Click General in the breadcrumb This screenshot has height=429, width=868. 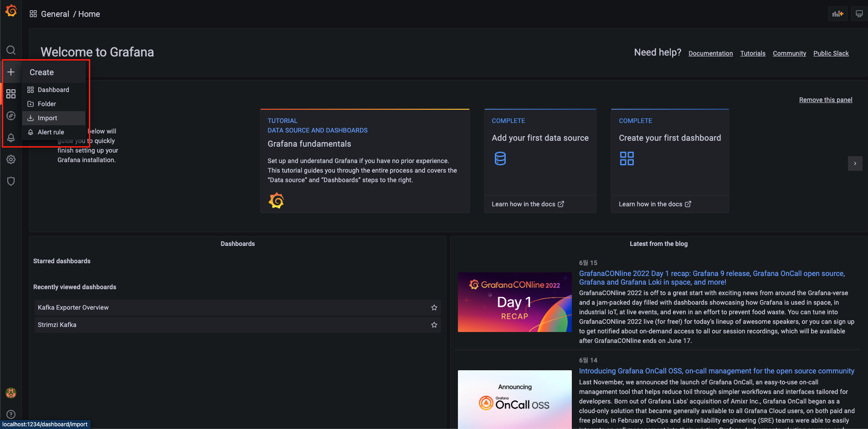tap(55, 14)
